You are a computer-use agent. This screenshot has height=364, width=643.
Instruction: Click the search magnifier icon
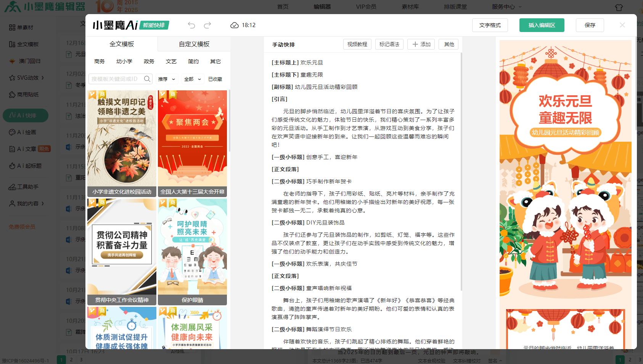pos(147,79)
